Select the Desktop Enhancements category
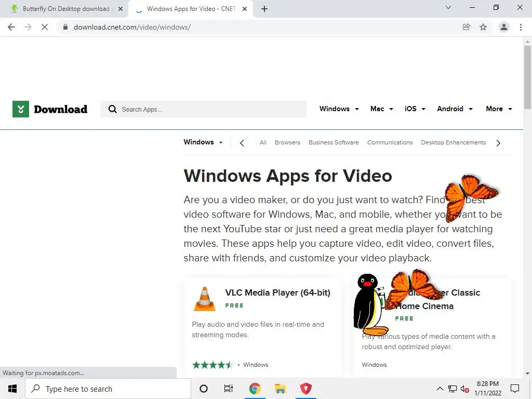532x399 pixels. (453, 142)
